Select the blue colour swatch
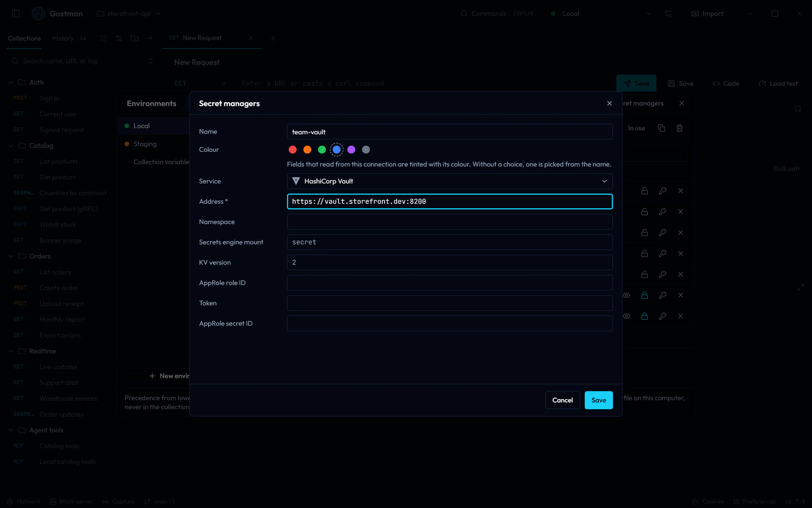This screenshot has height=508, width=812. tap(337, 150)
